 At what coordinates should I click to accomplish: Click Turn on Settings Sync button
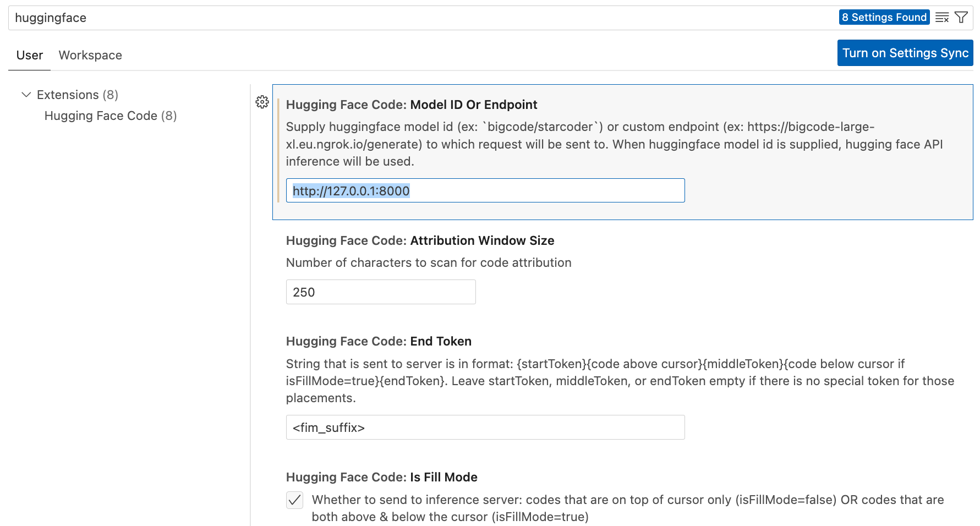tap(905, 53)
